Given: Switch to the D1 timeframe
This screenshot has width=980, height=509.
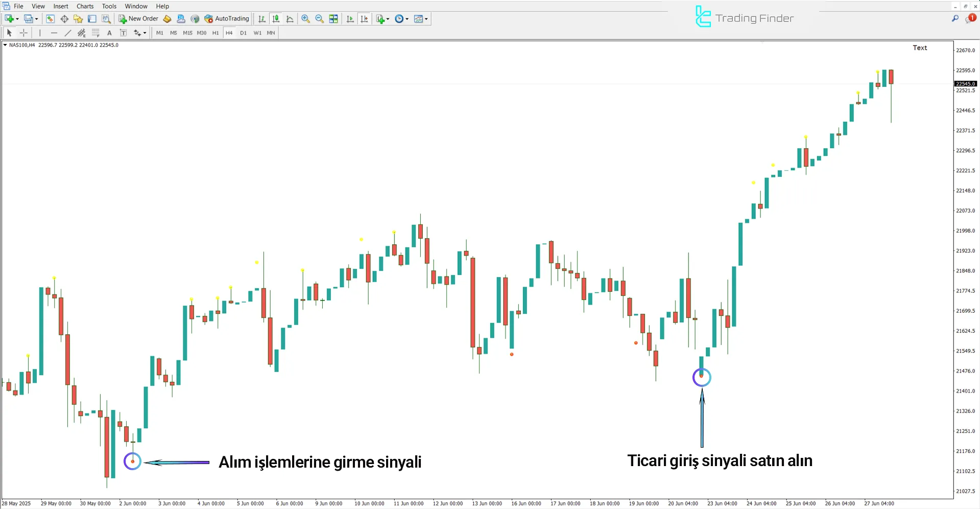Looking at the screenshot, I should click(x=243, y=33).
